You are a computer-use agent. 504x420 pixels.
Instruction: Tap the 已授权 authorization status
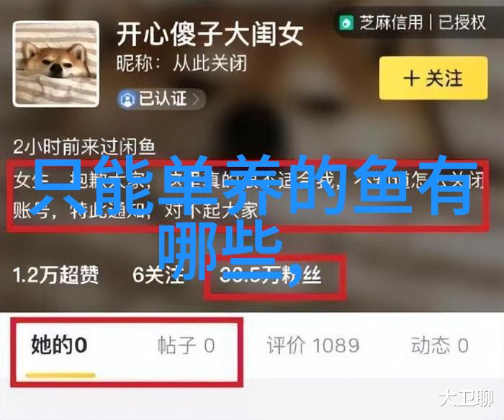pyautogui.click(x=462, y=22)
